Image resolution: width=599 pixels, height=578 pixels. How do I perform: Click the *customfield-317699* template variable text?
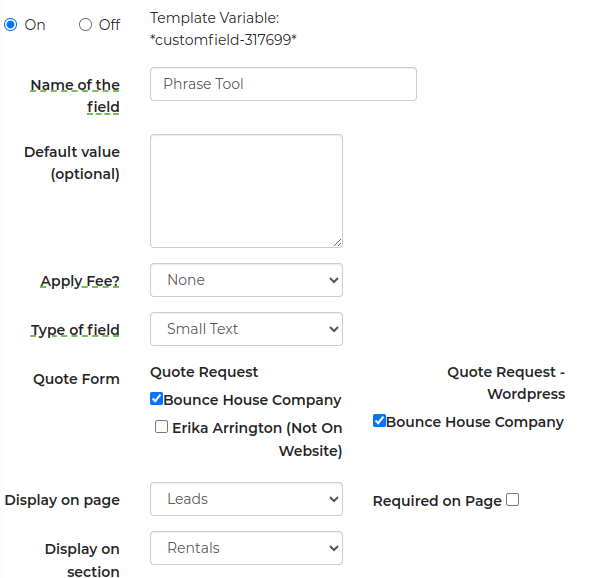pos(223,40)
